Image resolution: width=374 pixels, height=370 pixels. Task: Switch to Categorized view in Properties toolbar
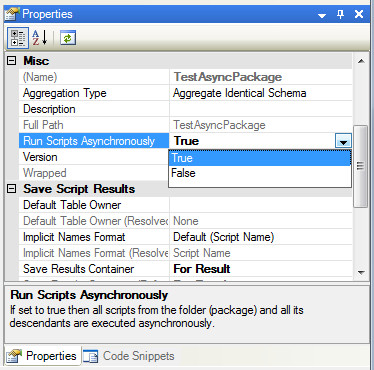(18, 38)
